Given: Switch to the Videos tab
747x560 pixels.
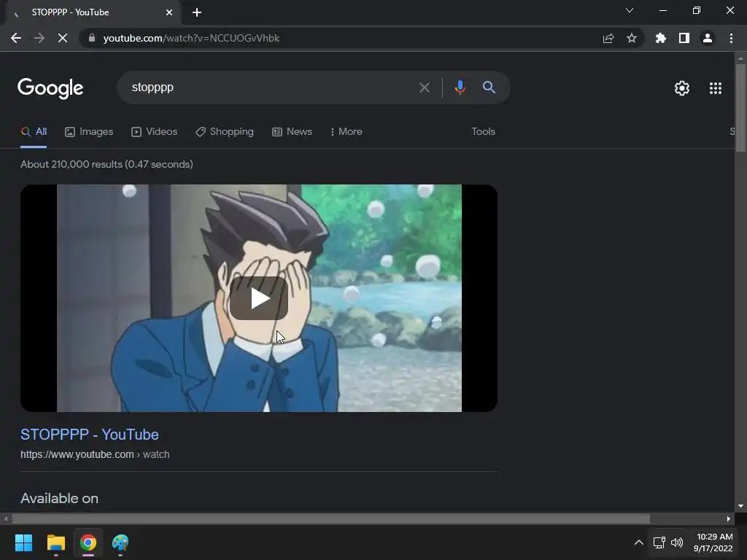Looking at the screenshot, I should 155,132.
